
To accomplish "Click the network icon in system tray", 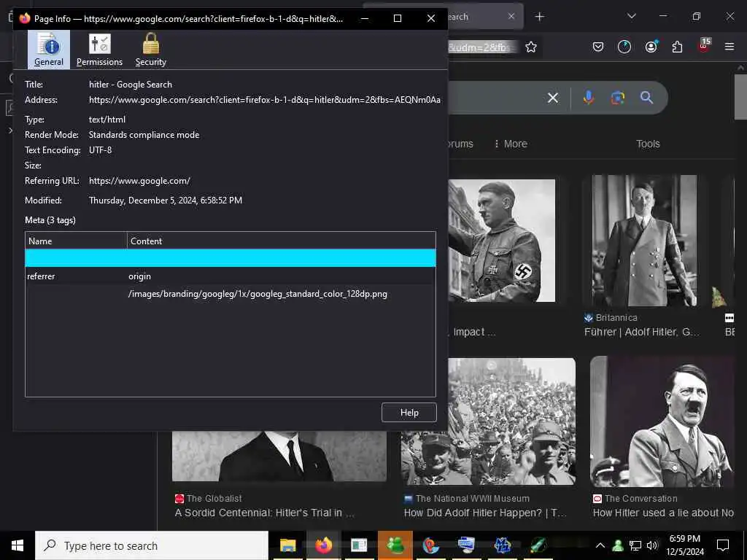I will pos(635,545).
